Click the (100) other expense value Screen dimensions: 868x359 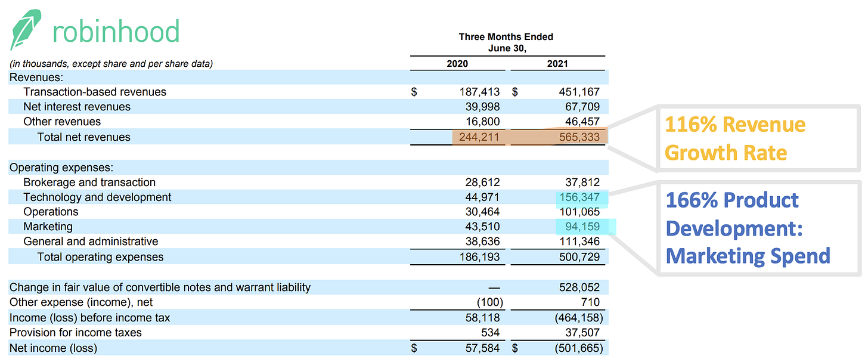[x=489, y=302]
